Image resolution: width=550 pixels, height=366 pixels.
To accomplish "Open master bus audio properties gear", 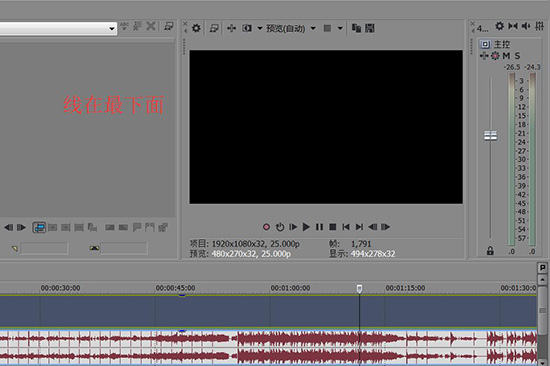I will pos(499,26).
